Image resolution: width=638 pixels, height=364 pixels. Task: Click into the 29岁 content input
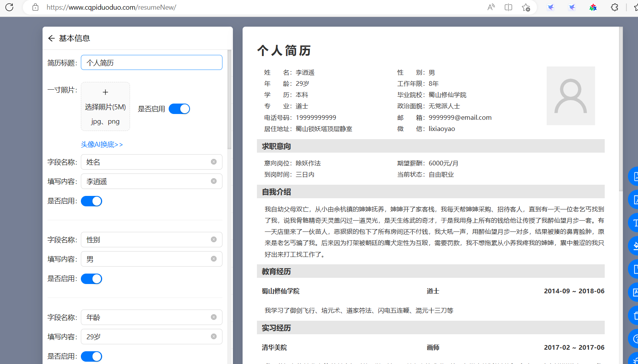pos(152,337)
